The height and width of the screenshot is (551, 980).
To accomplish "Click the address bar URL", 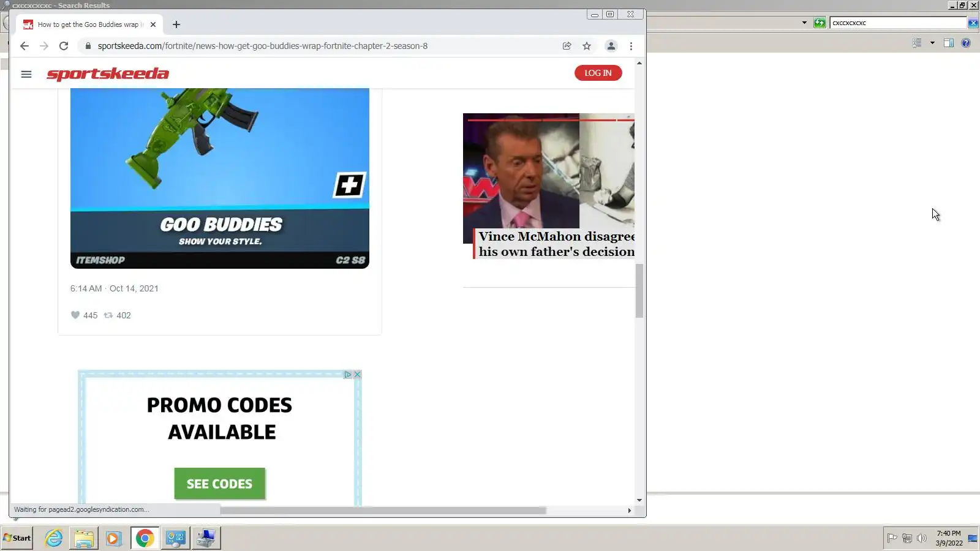I will (x=263, y=46).
